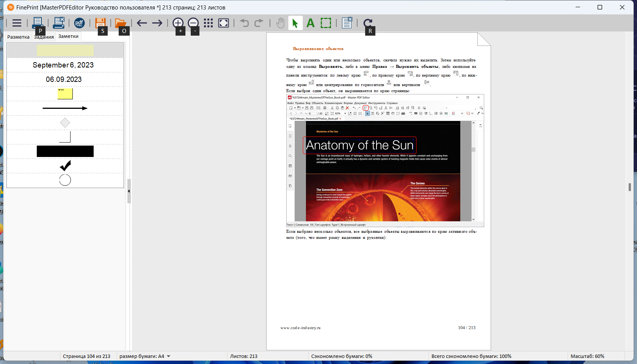Show the page thumbnails grid view

208,23
